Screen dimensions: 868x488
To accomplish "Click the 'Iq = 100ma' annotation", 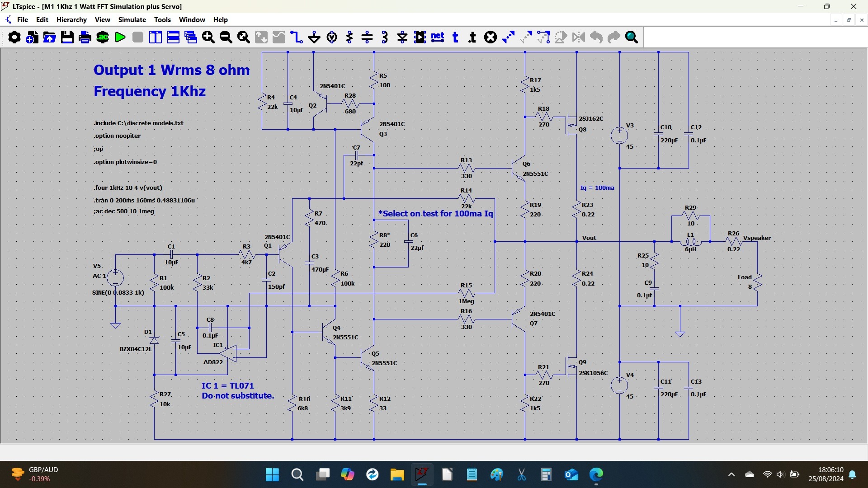I will pos(597,188).
